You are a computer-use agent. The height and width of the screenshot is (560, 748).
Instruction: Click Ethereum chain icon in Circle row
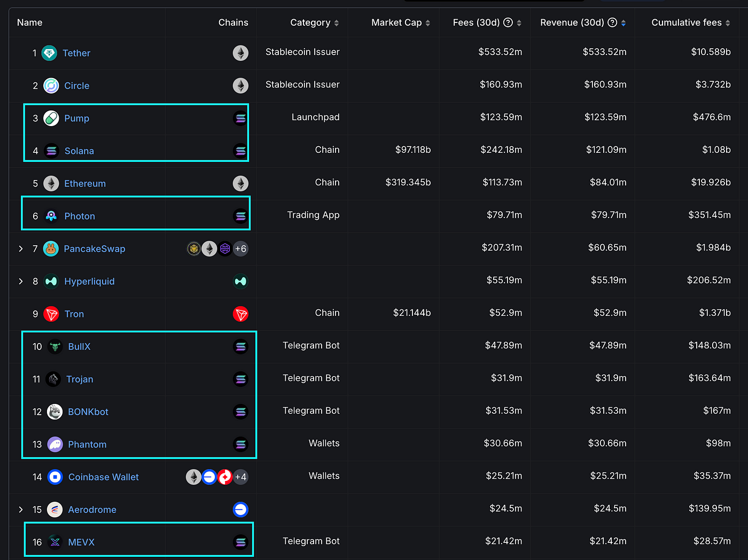pos(240,85)
